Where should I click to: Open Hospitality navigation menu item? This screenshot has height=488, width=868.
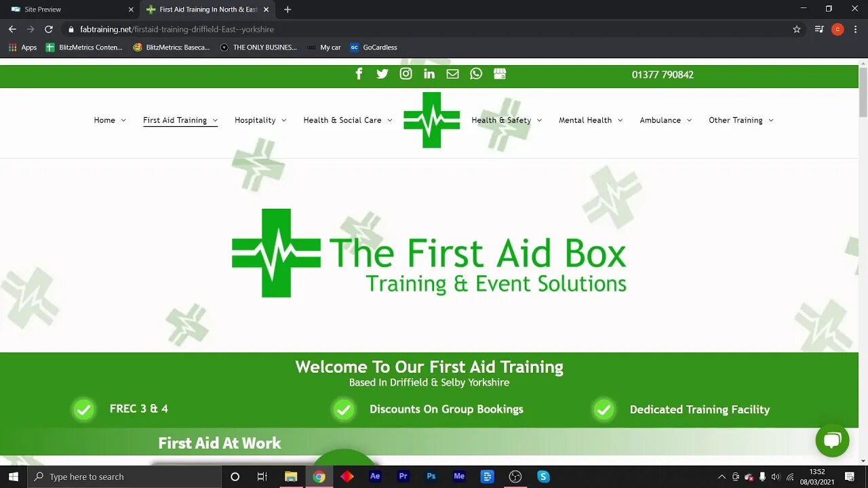click(255, 120)
